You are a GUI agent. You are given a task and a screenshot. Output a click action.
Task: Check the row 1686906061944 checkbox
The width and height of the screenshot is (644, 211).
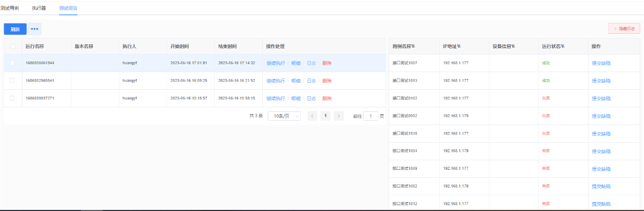click(13, 63)
